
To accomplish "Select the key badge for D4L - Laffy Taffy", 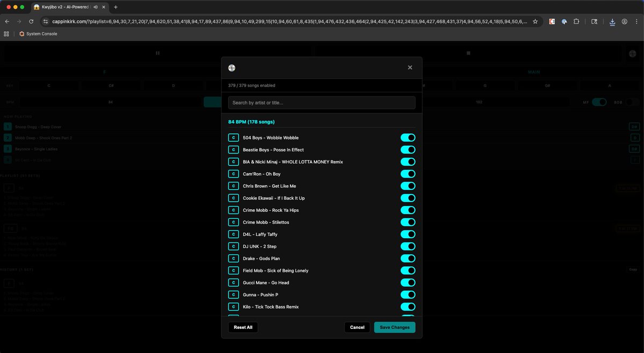I will [x=233, y=234].
